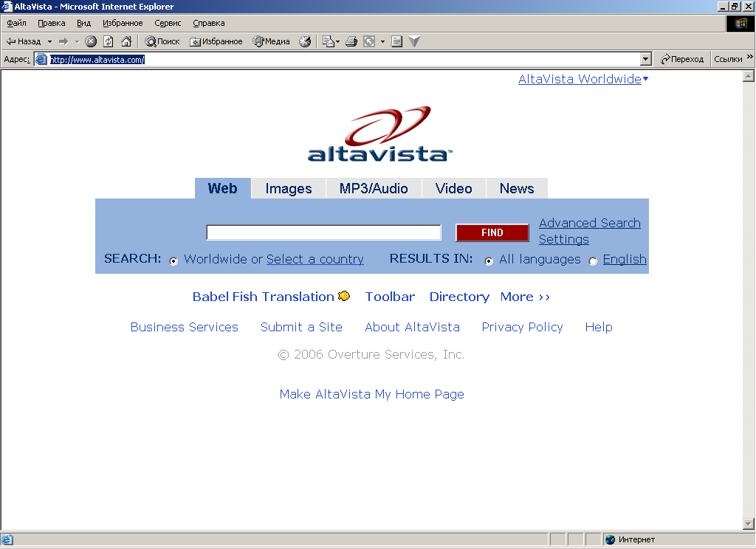Screen dimensions: 756x549
Task: Click the Internet Explorer title bar icon
Action: [7, 6]
